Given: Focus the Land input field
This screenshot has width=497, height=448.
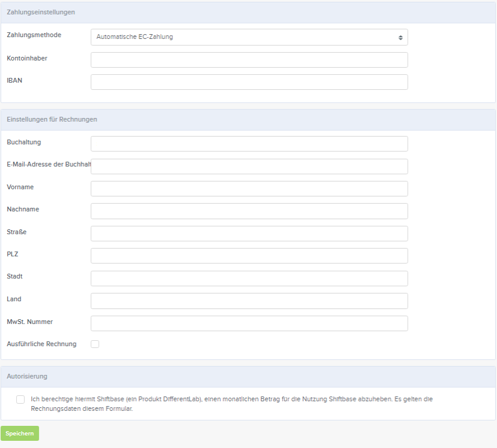Looking at the screenshot, I should click(249, 301).
